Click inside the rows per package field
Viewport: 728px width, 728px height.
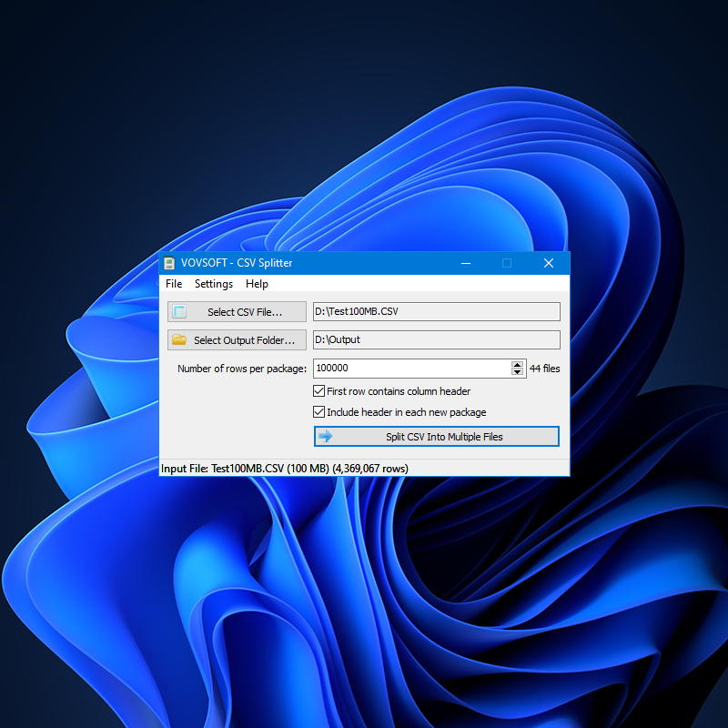(x=409, y=369)
